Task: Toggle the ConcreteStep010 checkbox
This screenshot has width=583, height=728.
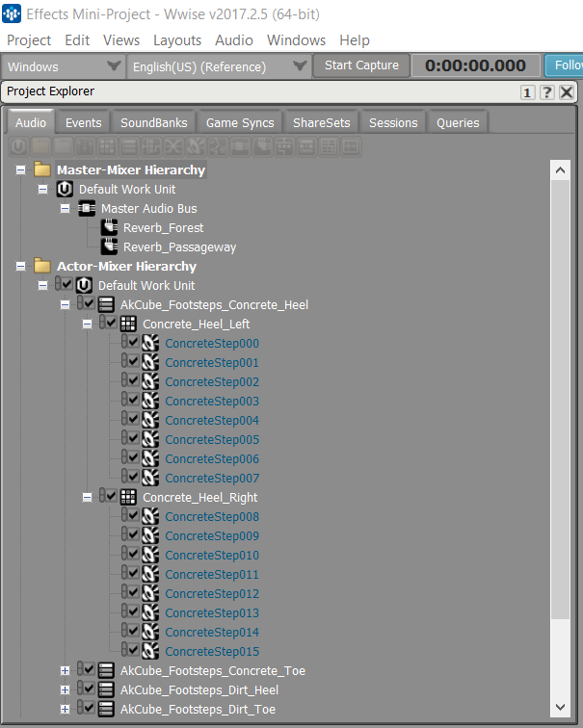Action: coord(134,553)
